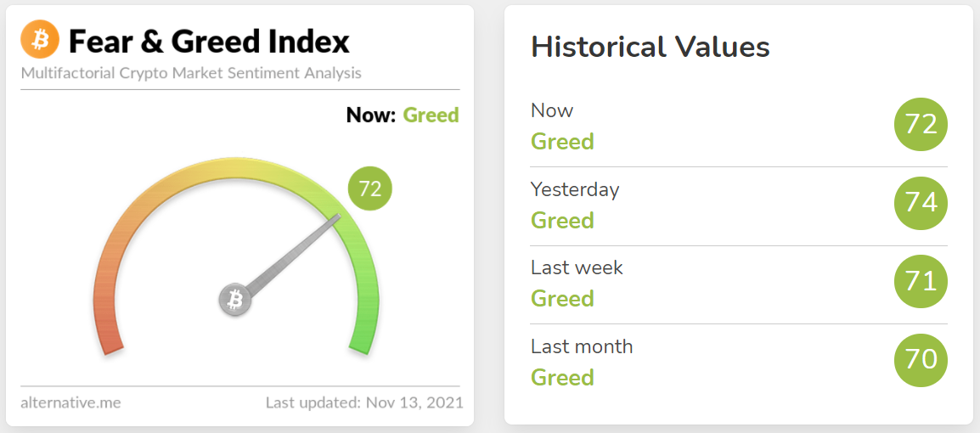Image resolution: width=980 pixels, height=433 pixels.
Task: Click the Multifactorial Crypto Market Sentiment subtitle
Action: pos(191,73)
